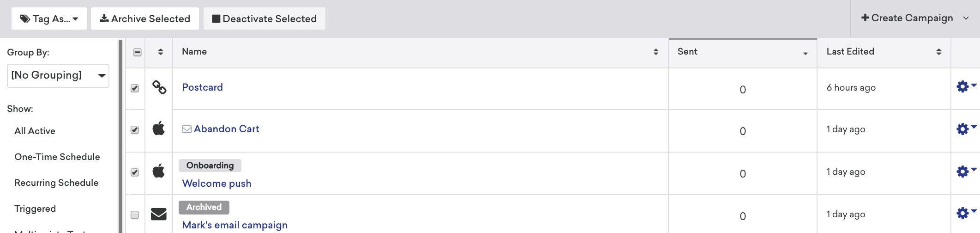Image resolution: width=980 pixels, height=233 pixels.
Task: Open the Group By No Grouping dropdown
Action: coord(58,75)
